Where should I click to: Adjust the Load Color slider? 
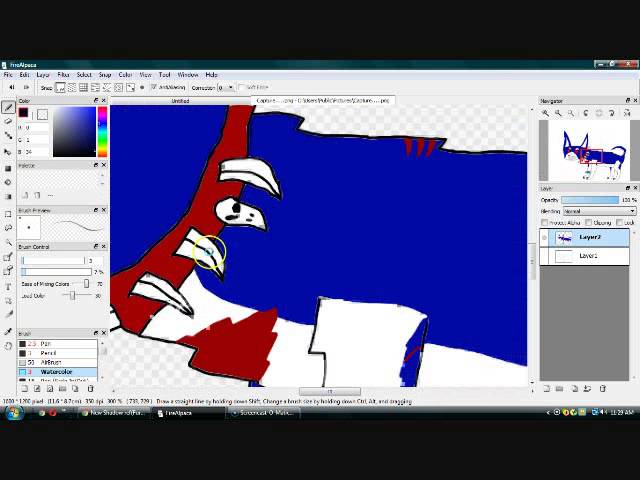[72, 296]
